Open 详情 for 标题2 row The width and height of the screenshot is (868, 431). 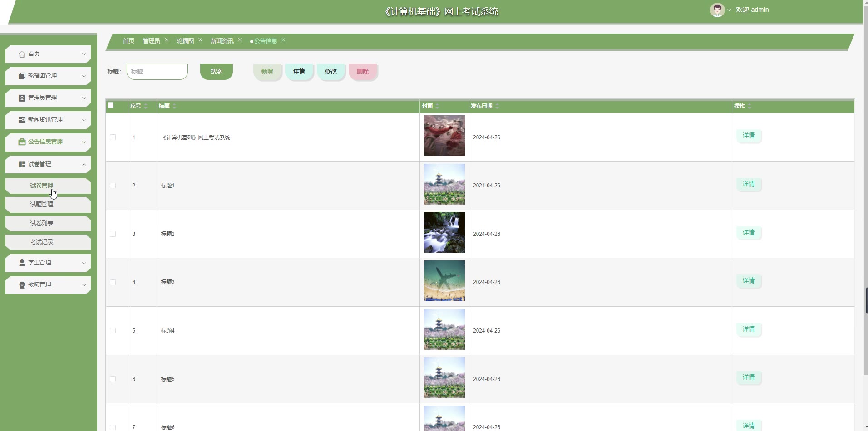click(x=749, y=233)
